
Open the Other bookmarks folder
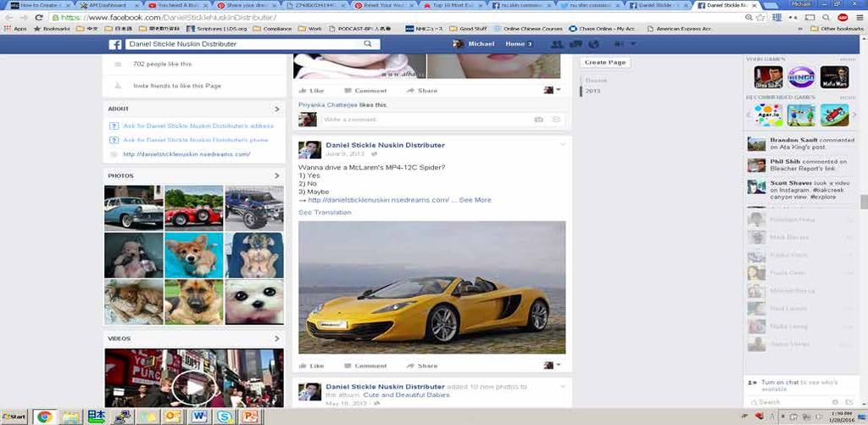click(x=837, y=29)
